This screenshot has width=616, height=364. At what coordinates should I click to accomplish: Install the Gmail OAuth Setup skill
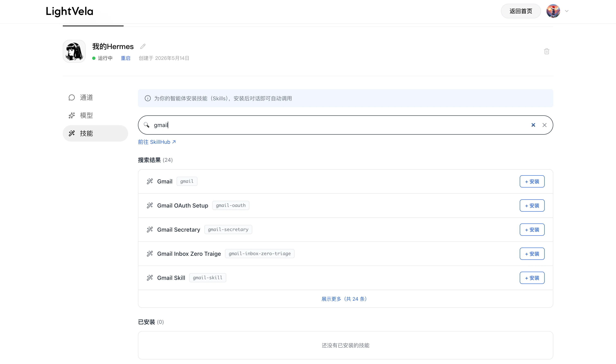click(x=532, y=205)
